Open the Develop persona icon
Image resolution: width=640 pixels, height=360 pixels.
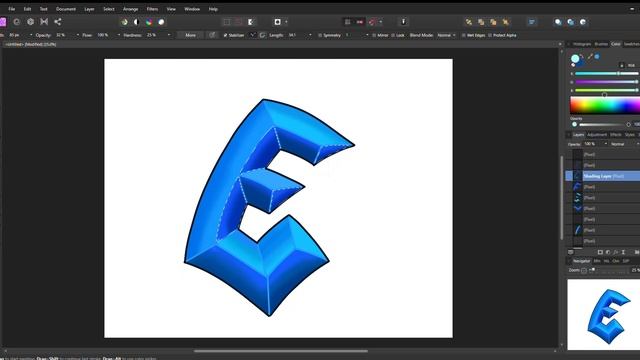click(x=31, y=22)
